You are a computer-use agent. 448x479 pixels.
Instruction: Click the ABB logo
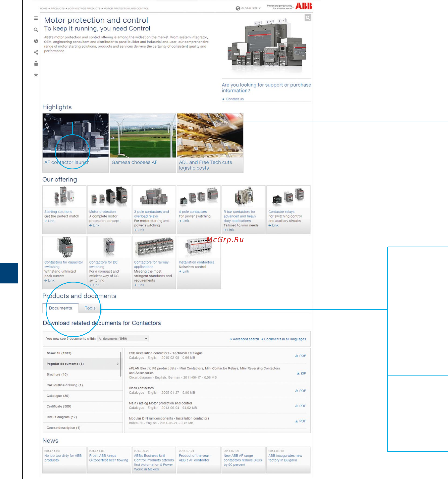(x=304, y=6)
